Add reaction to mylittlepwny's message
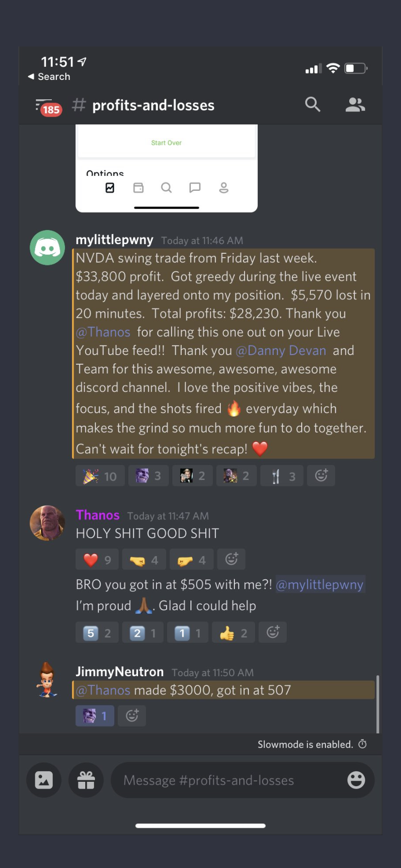Image resolution: width=401 pixels, height=868 pixels. [x=321, y=476]
